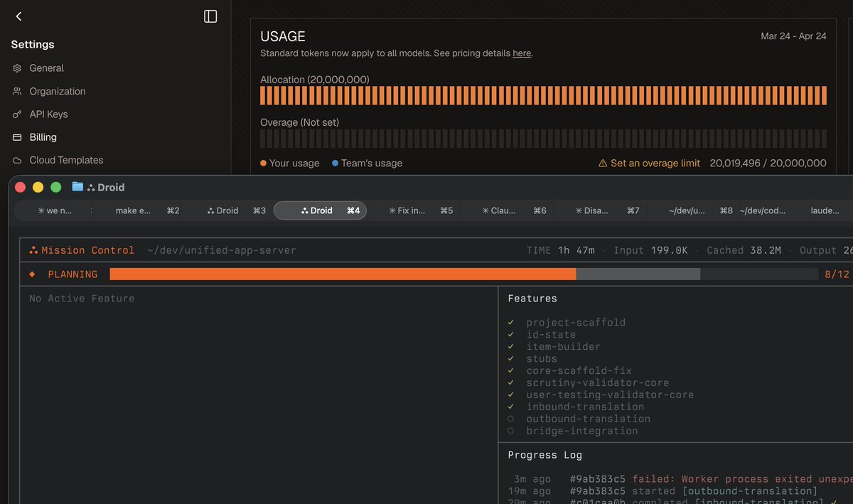Viewport: 853px width, 504px height.
Task: Click the id-state feature row
Action: (x=551, y=335)
